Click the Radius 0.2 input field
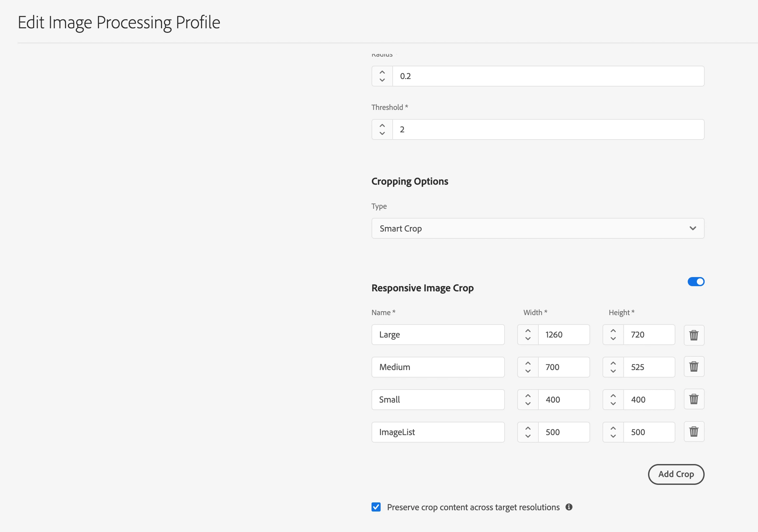The image size is (758, 532). (548, 76)
